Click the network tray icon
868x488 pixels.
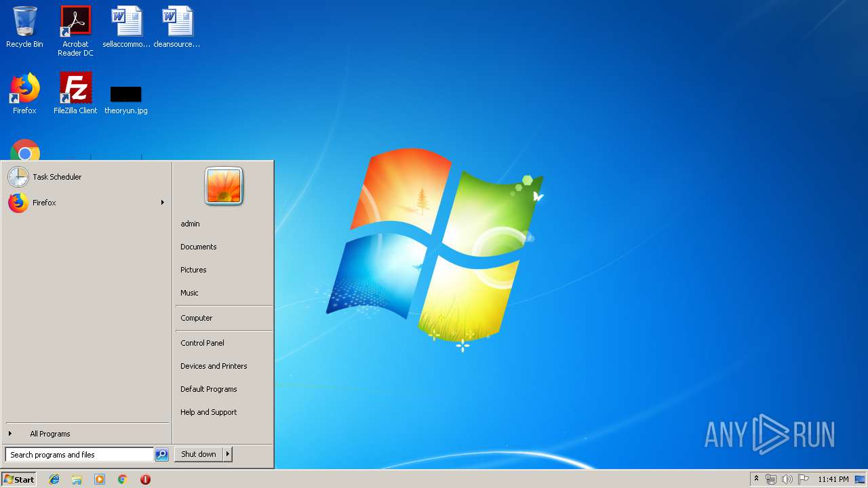coord(770,479)
